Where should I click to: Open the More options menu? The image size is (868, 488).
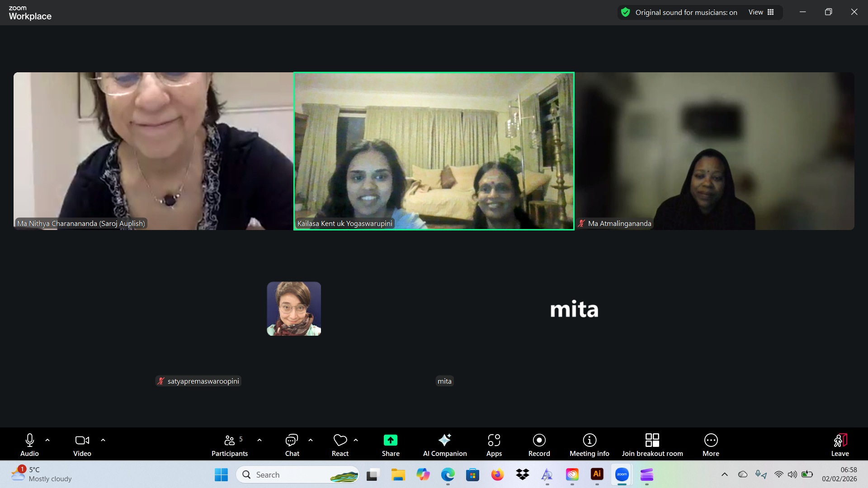point(711,440)
